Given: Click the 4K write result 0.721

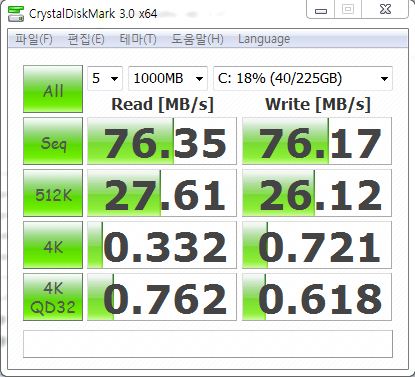Looking at the screenshot, I should [x=317, y=245].
